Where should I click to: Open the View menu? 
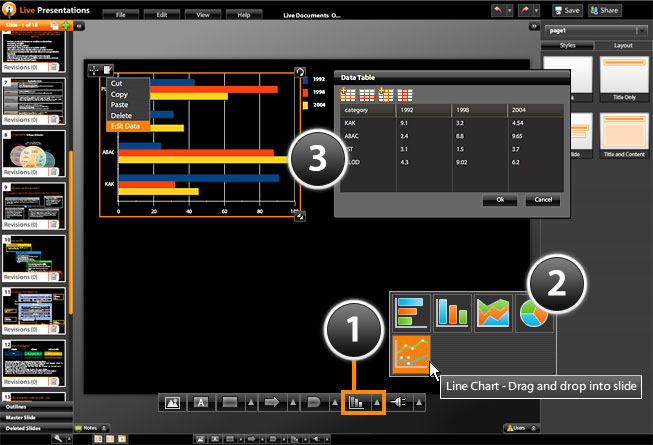[203, 15]
